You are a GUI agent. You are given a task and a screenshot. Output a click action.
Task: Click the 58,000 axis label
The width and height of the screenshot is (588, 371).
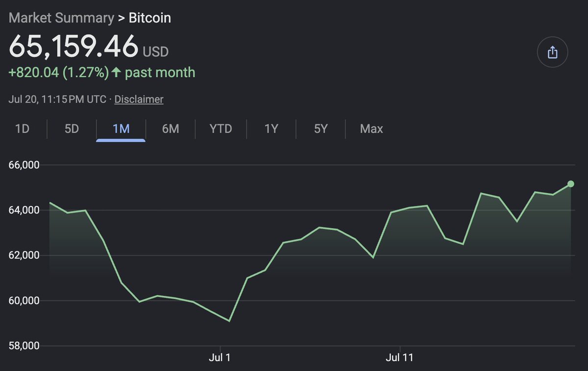pos(24,346)
